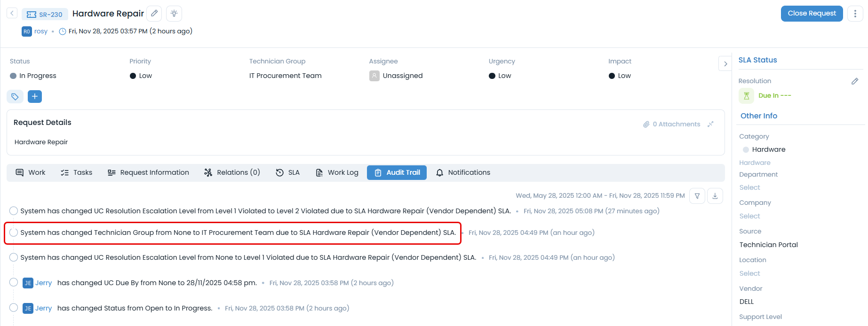The width and height of the screenshot is (868, 326).
Task: Open the three-dot more options menu
Action: coord(855,14)
